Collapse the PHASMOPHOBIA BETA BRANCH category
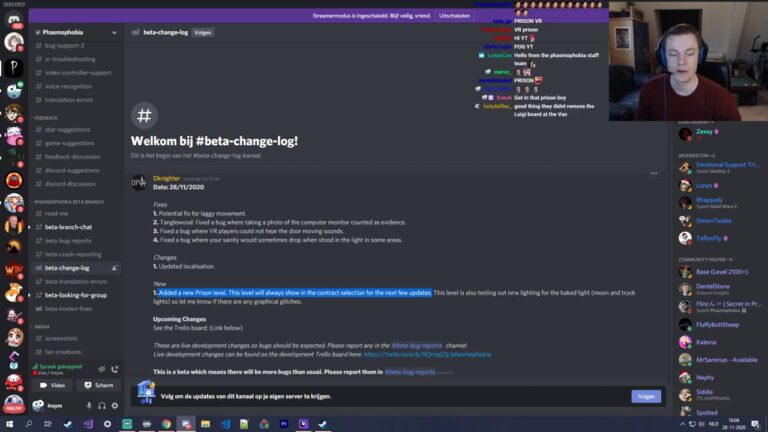Viewport: 768px width, 432px height. (68, 202)
